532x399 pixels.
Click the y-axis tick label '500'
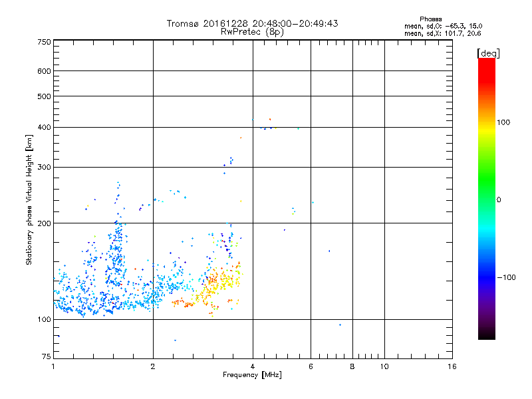44,96
